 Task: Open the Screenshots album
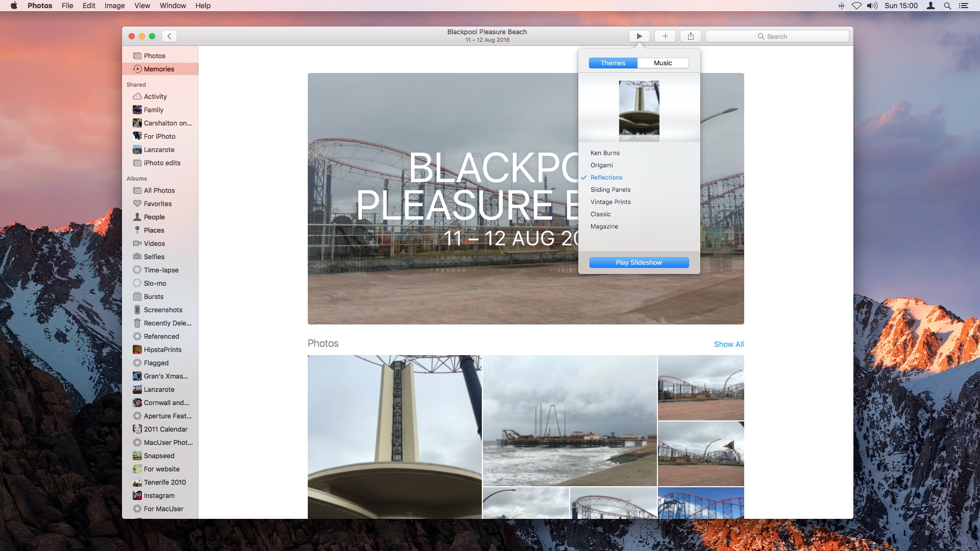(x=160, y=310)
